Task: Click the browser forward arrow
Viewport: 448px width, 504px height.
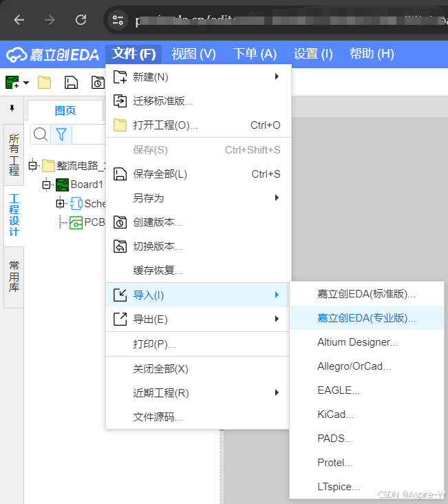Action: [50, 20]
